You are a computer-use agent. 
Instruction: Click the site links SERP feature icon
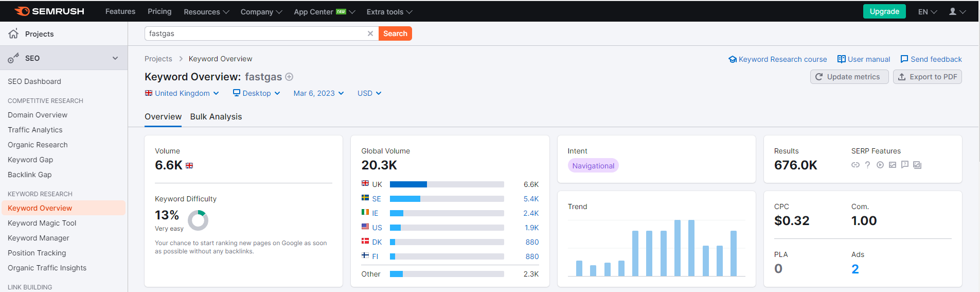pos(856,165)
